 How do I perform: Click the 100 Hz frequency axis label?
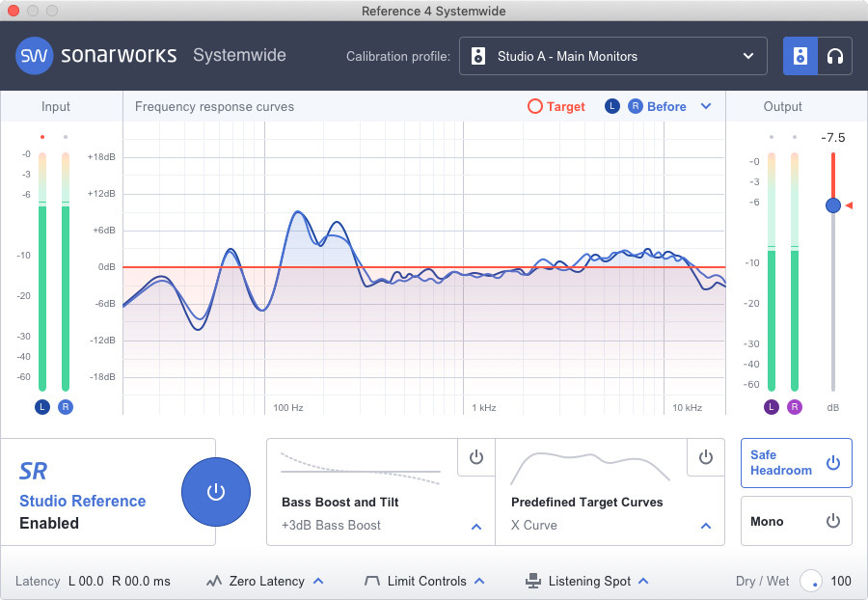(x=287, y=408)
